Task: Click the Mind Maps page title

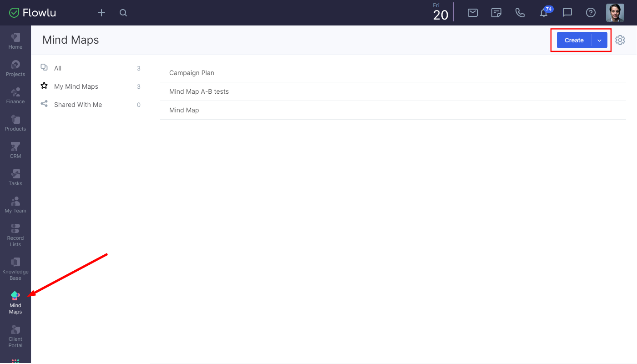Action: [x=71, y=40]
